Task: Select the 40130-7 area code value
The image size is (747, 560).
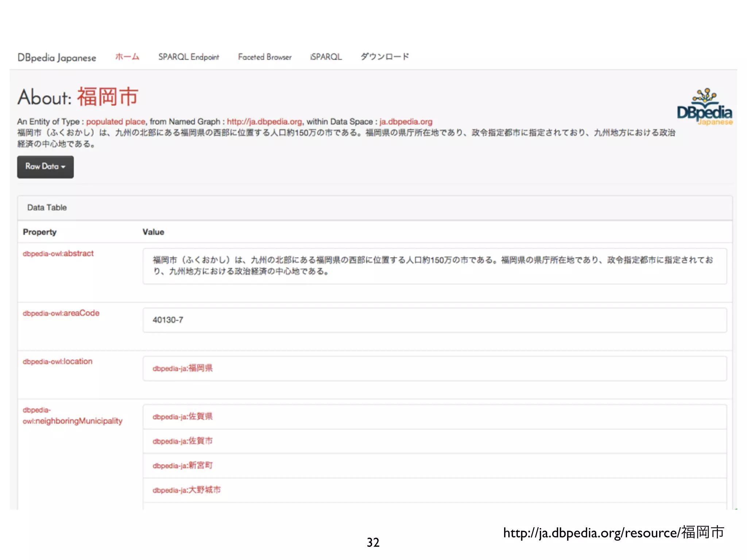Action: coord(168,320)
